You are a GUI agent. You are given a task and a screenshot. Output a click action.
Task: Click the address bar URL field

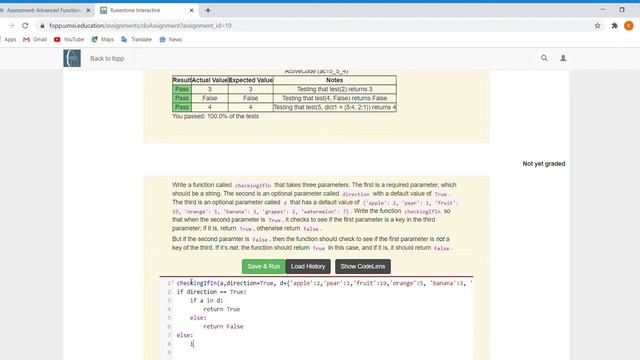pos(140,25)
